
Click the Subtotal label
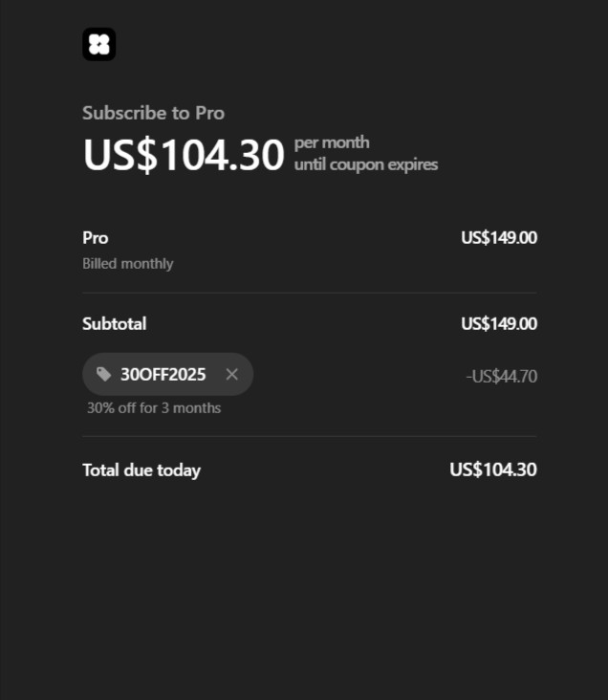114,324
